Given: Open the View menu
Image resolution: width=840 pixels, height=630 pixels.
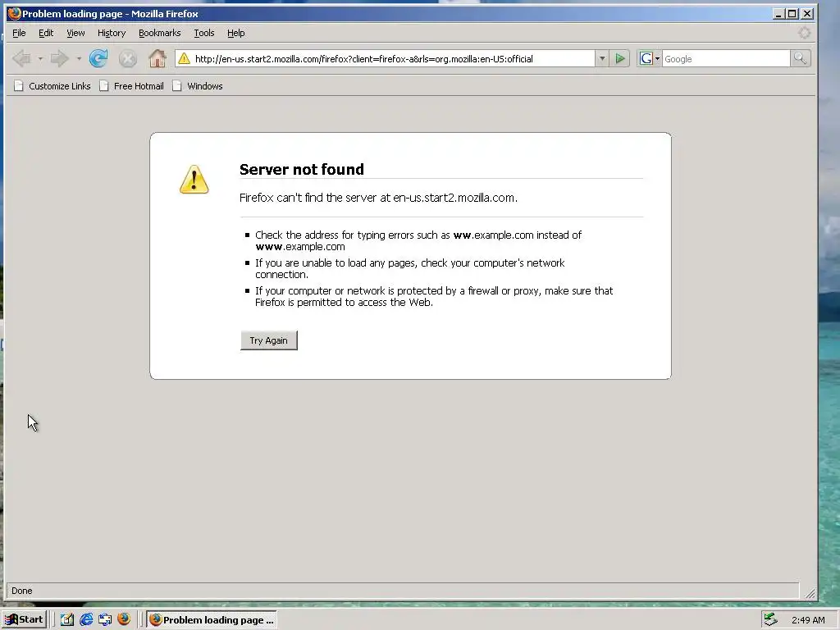Looking at the screenshot, I should (75, 33).
